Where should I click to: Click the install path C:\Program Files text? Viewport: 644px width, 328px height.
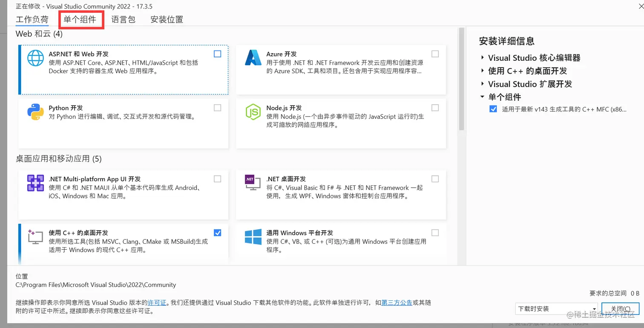click(x=96, y=285)
